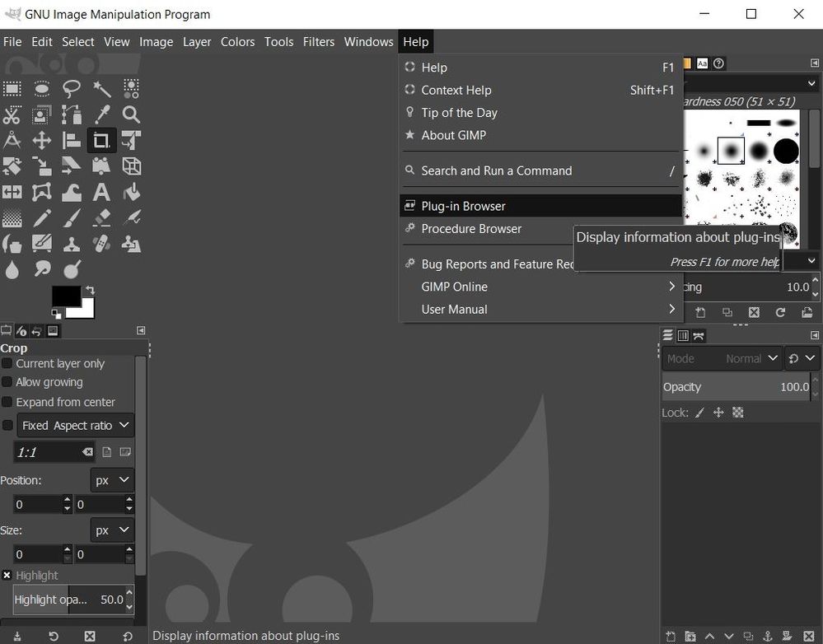823x644 pixels.
Task: Click the layer alpha lock checkerboard icon
Action: tap(738, 413)
